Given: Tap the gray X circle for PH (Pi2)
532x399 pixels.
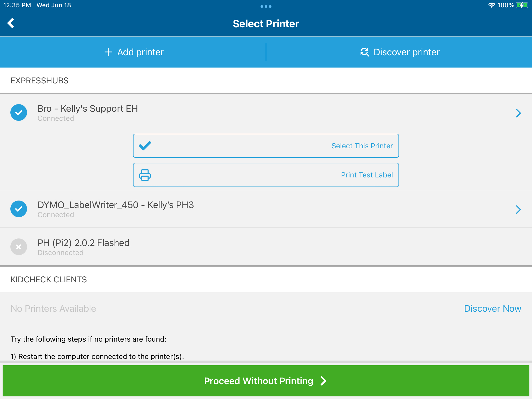Looking at the screenshot, I should [x=19, y=247].
